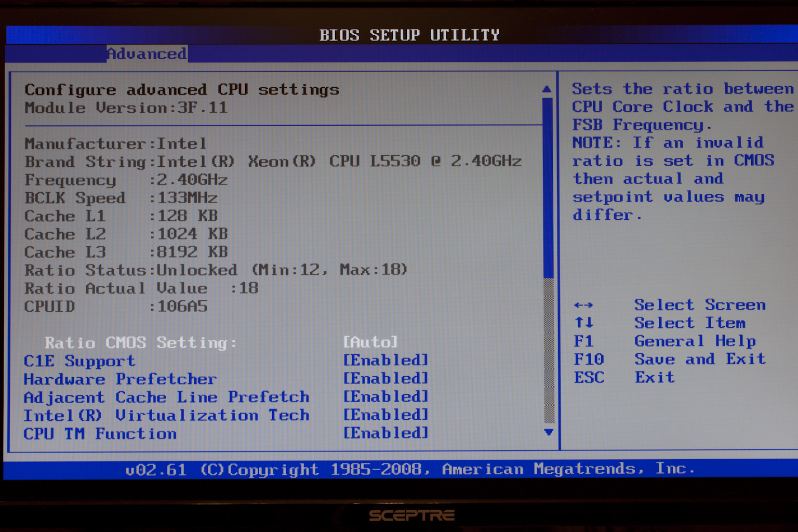This screenshot has height=532, width=798.
Task: Click the Select Screen help text
Action: pos(700,305)
